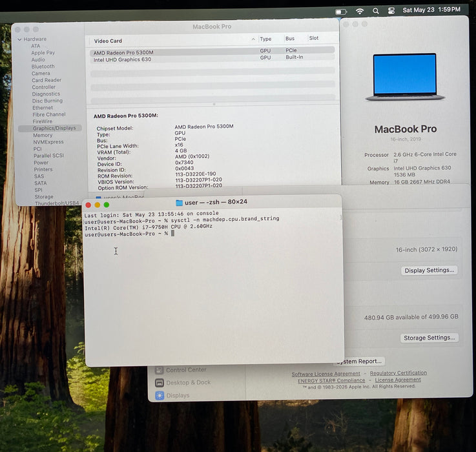
Task: Open Spotlight search in menu bar
Action: tap(375, 11)
